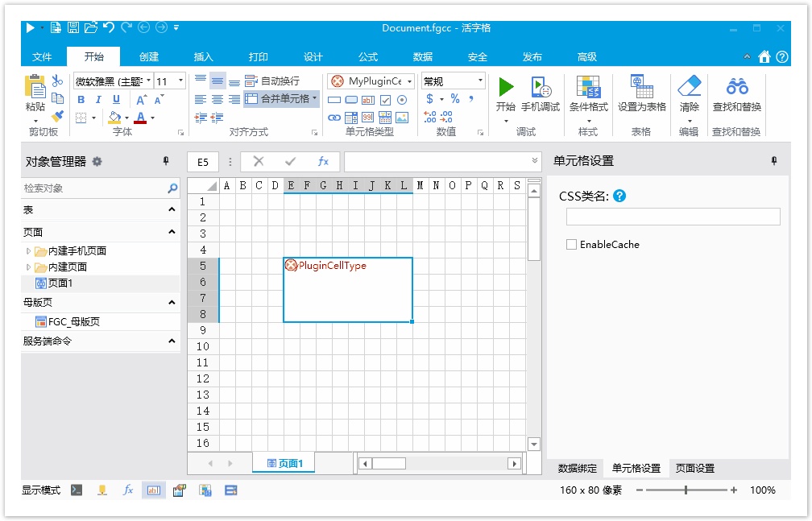Image resolution: width=812 pixels, height=521 pixels.
Task: Collapse the 母版页 section
Action: (x=172, y=302)
